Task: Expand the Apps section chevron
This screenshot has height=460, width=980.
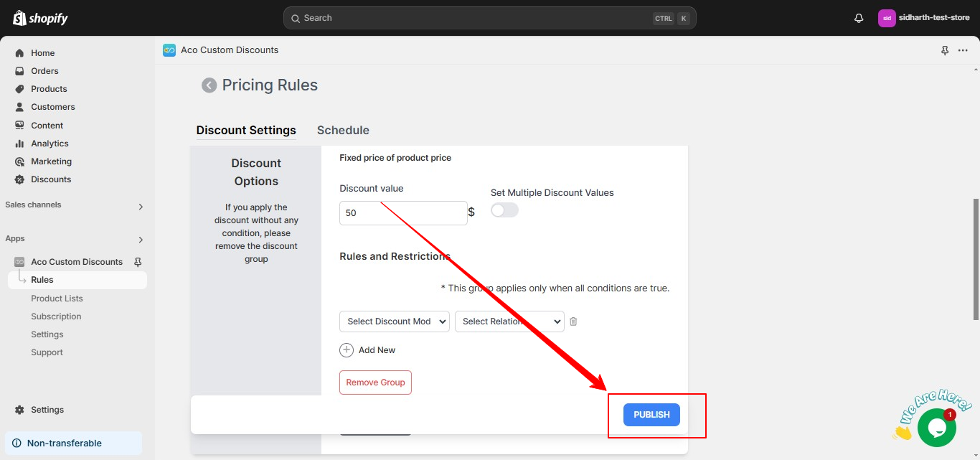Action: (x=141, y=240)
